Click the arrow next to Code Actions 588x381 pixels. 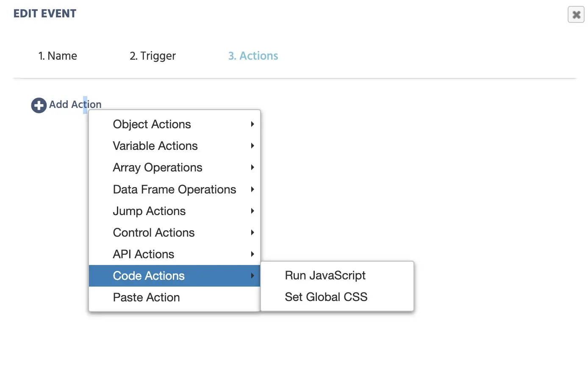point(252,276)
